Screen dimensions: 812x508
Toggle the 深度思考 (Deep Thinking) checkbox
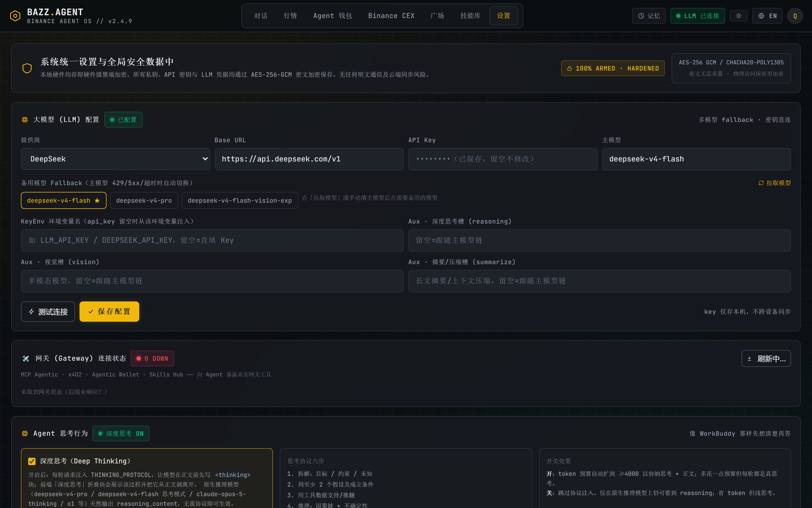click(x=32, y=461)
